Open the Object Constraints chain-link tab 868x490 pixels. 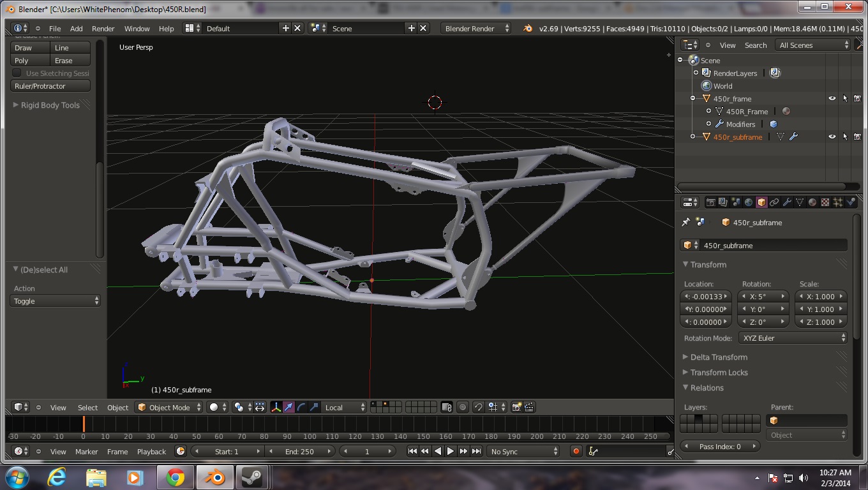click(x=774, y=202)
